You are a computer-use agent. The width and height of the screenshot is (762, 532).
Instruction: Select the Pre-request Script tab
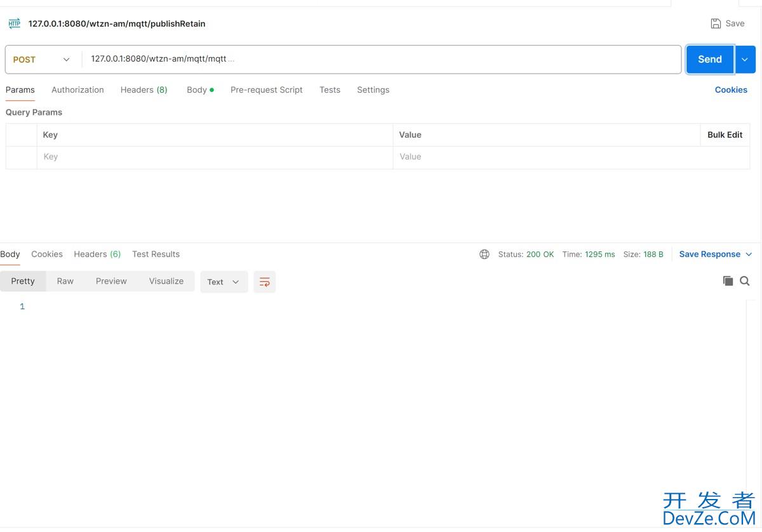pyautogui.click(x=266, y=90)
